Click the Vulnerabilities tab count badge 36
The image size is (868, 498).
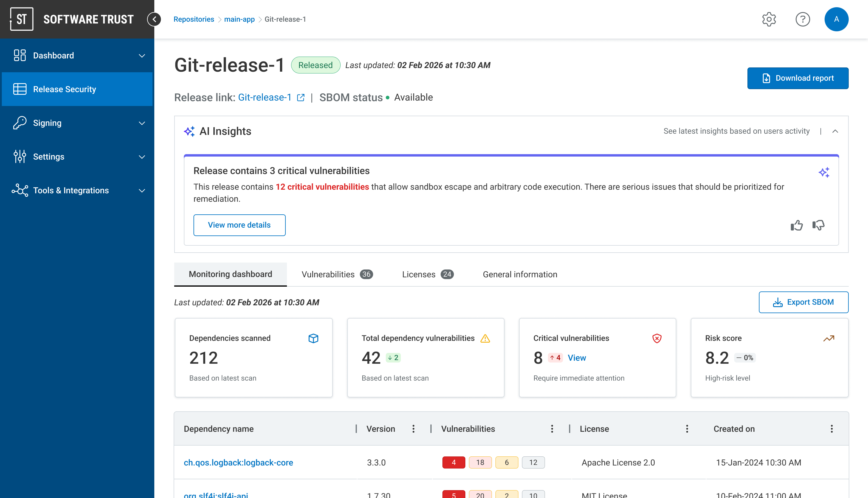click(x=366, y=274)
